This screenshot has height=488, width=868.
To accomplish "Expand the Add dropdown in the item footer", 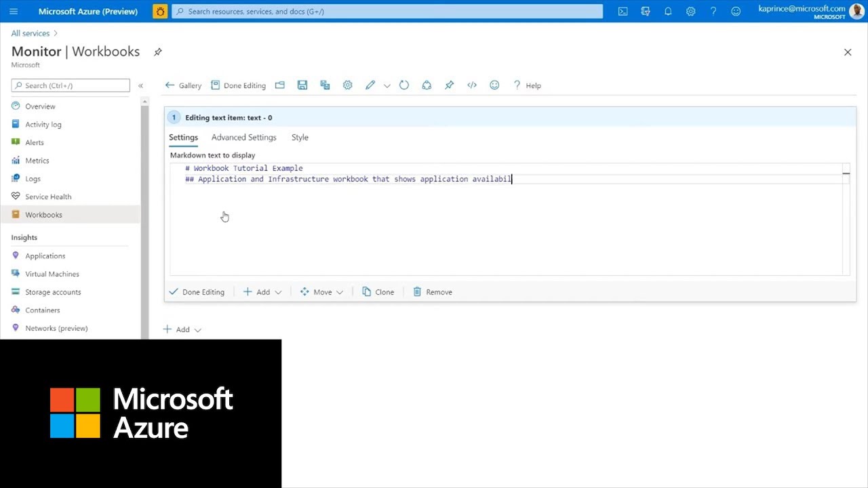I will [x=262, y=292].
